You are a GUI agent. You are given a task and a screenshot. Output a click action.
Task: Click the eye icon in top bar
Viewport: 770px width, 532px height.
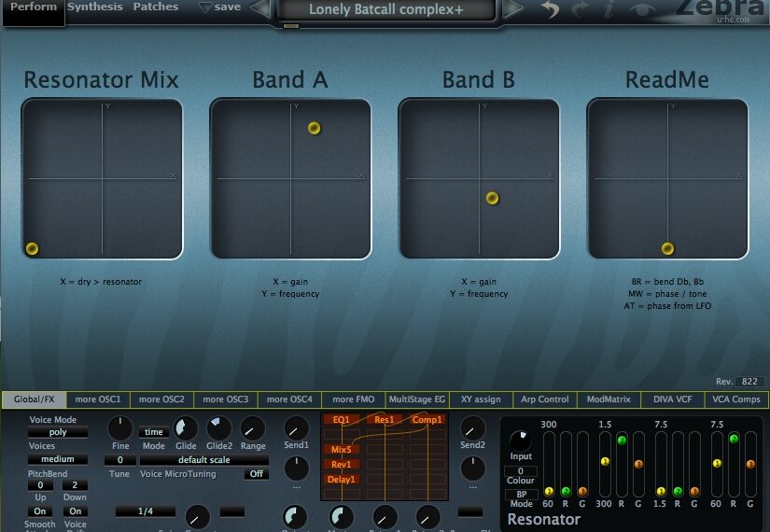[x=641, y=10]
